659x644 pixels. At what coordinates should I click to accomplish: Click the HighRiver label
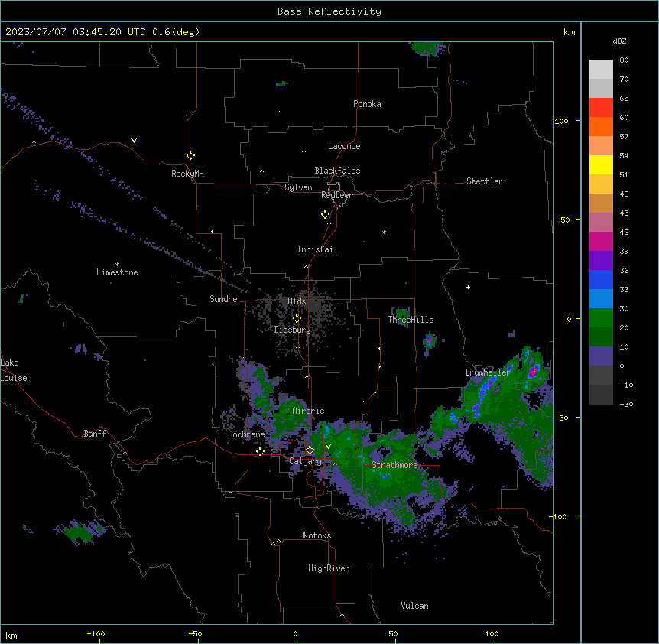329,568
